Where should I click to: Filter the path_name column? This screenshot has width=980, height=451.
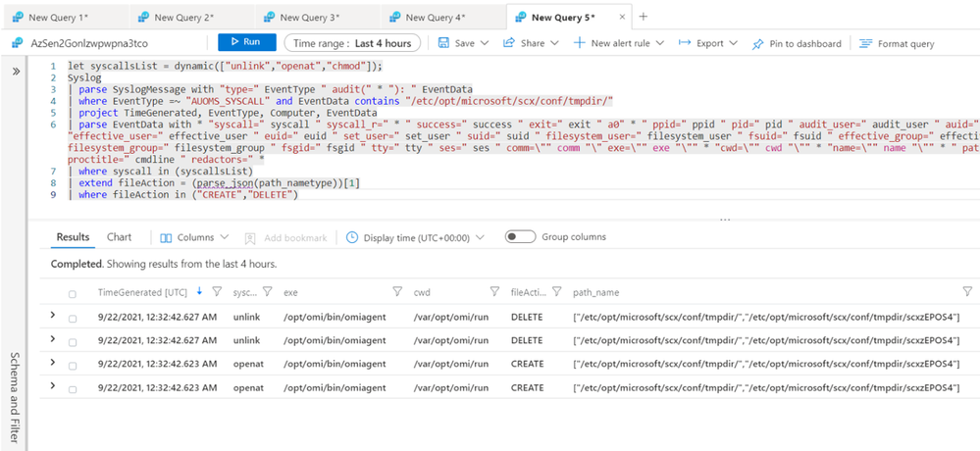click(x=967, y=292)
